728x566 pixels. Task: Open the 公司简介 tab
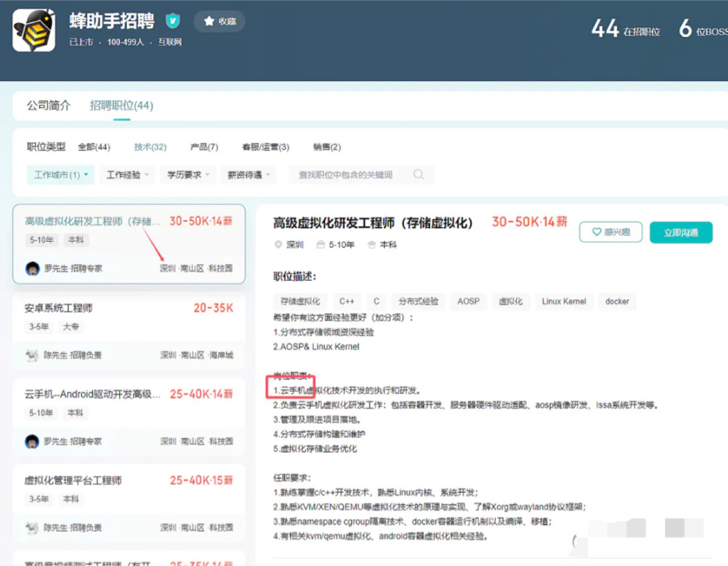coord(49,105)
